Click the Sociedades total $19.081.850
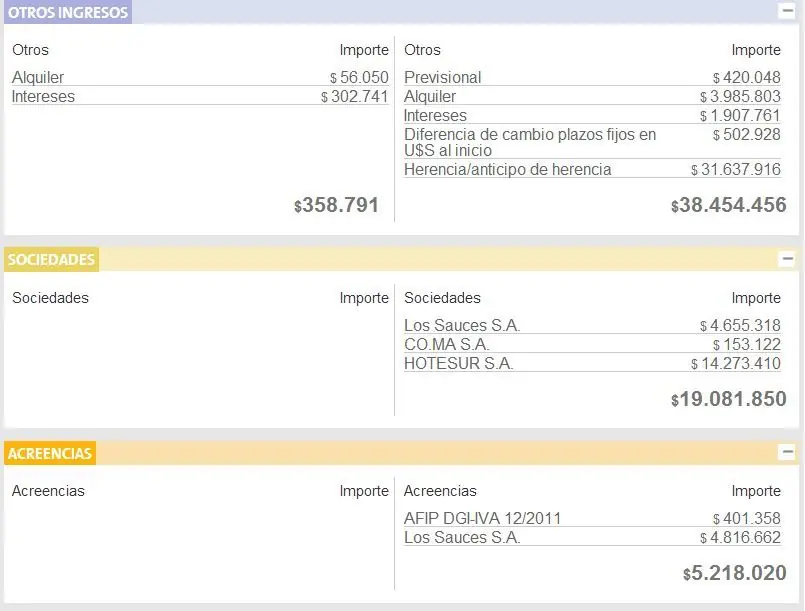805x611 pixels. coord(729,399)
